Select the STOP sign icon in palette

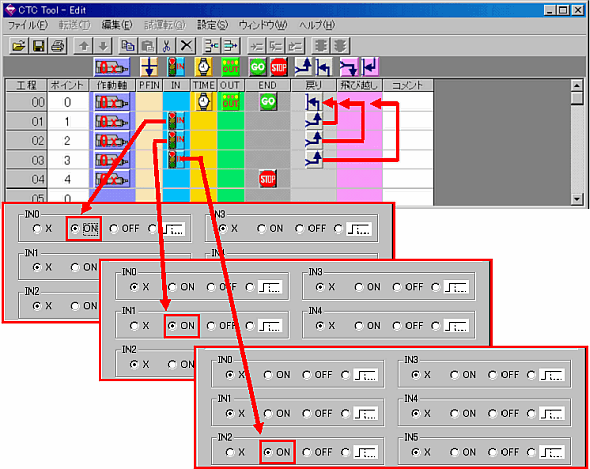point(279,67)
